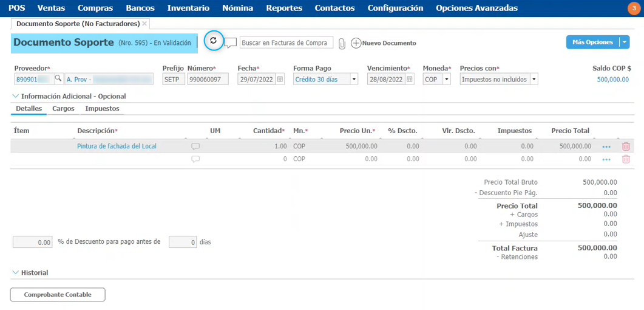Collapse Información Adicional - Opcional section
Viewport: 644px width, 310px height.
[x=15, y=96]
